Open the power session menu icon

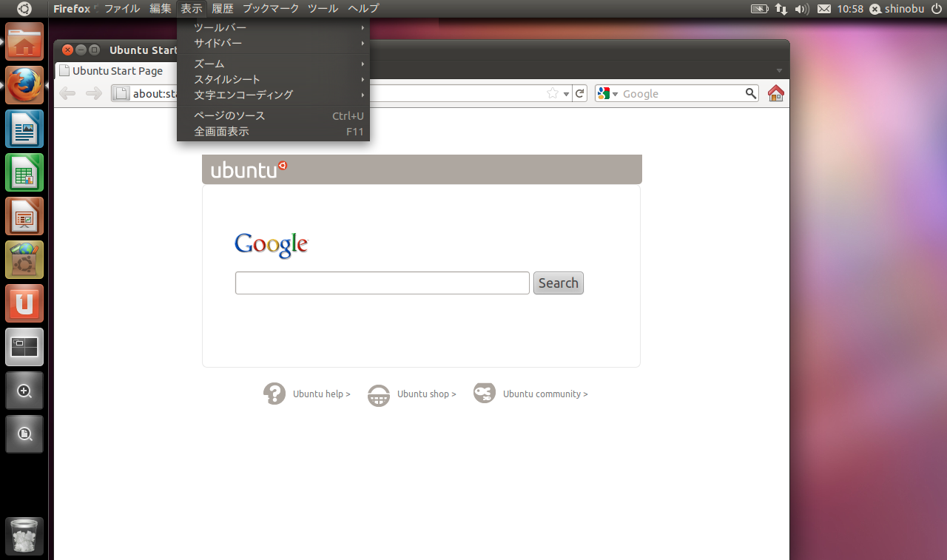tap(936, 9)
